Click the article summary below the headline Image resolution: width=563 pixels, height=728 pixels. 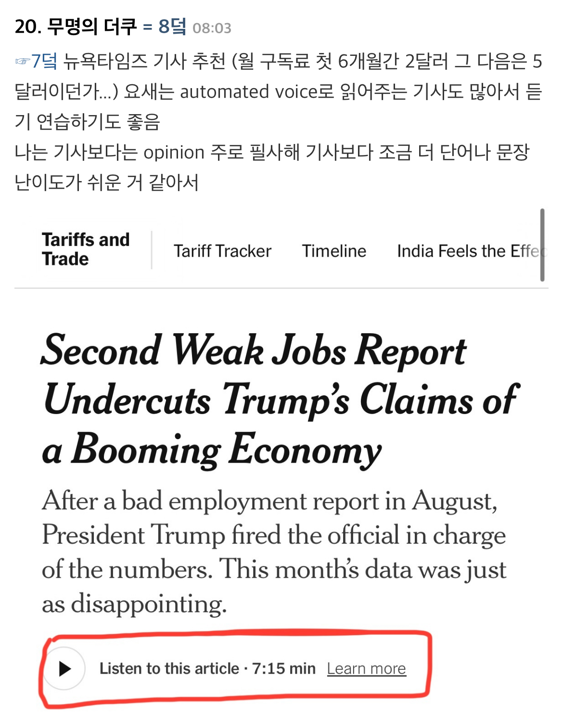(274, 552)
